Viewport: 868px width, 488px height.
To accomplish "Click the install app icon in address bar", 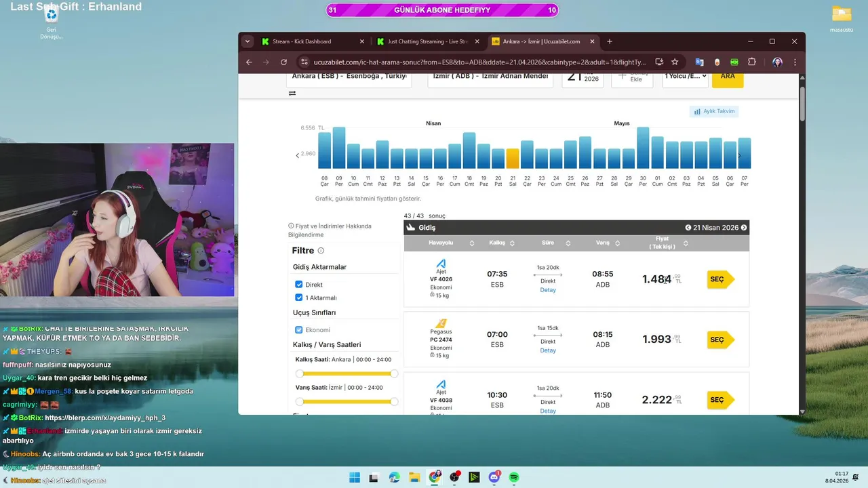I will click(658, 62).
